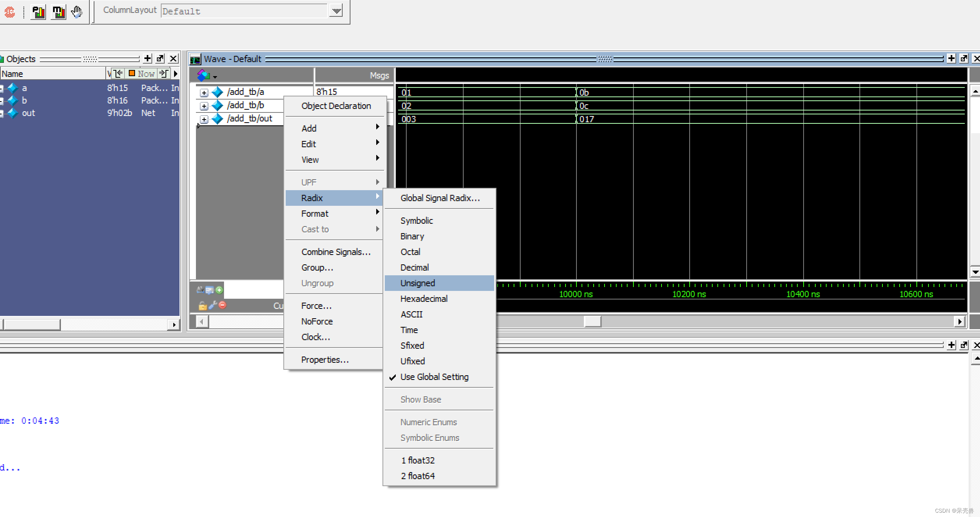Click the red exclude icon in the Wave toolbar
The image size is (980, 517).
tap(222, 306)
